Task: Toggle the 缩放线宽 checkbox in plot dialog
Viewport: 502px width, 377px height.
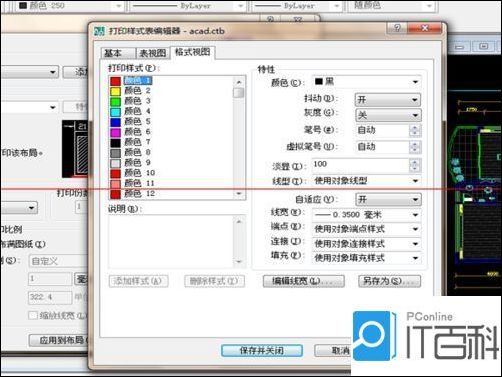Action: click(33, 315)
